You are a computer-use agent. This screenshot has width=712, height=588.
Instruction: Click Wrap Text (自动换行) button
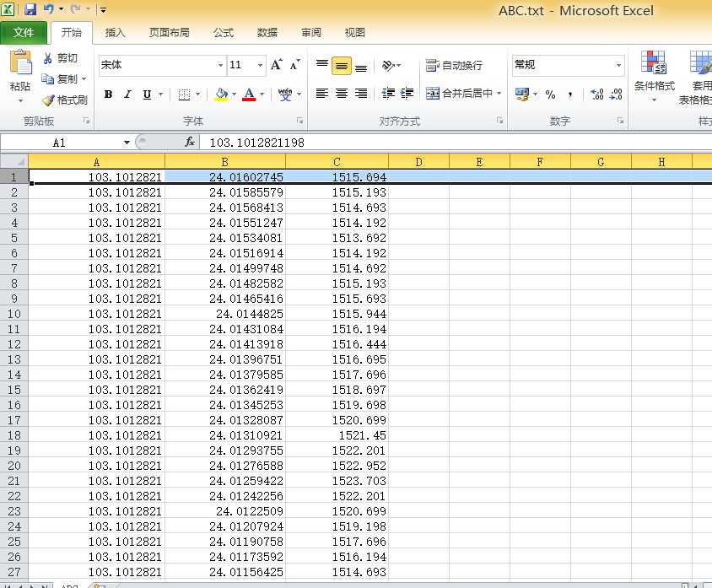click(x=454, y=66)
